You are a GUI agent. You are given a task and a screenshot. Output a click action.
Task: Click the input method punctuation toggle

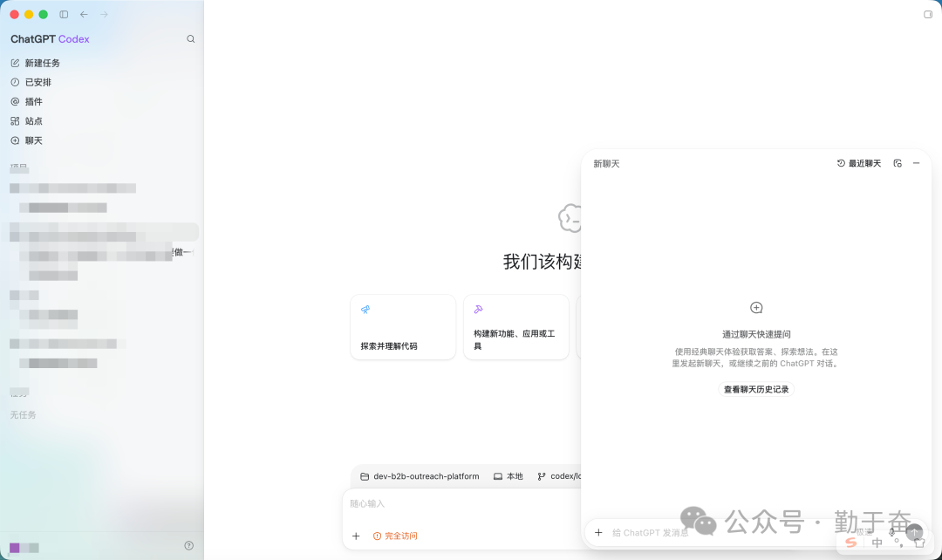point(898,543)
